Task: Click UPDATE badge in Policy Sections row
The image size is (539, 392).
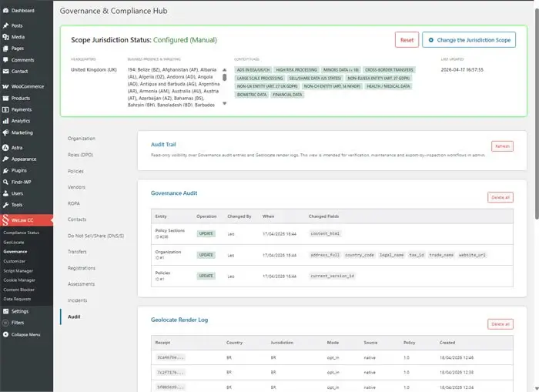Action: pos(206,234)
